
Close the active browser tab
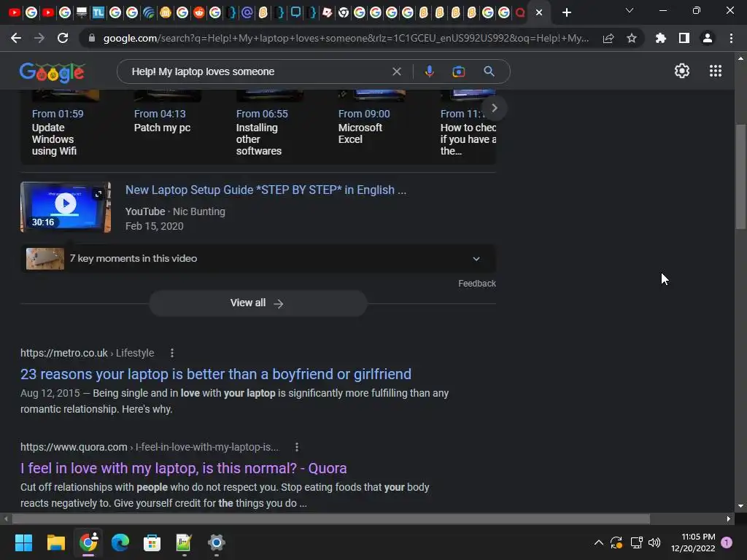pos(539,12)
